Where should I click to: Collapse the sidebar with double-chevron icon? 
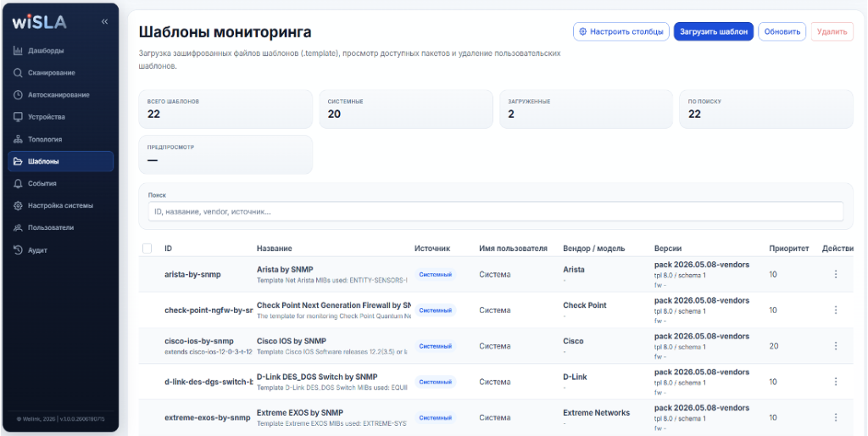point(104,21)
